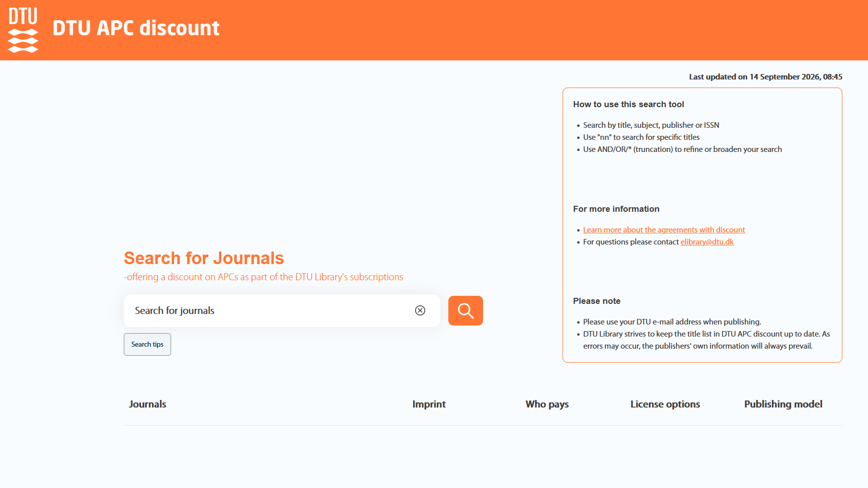Click the Who pays column header
The height and width of the screenshot is (488, 868).
click(547, 404)
